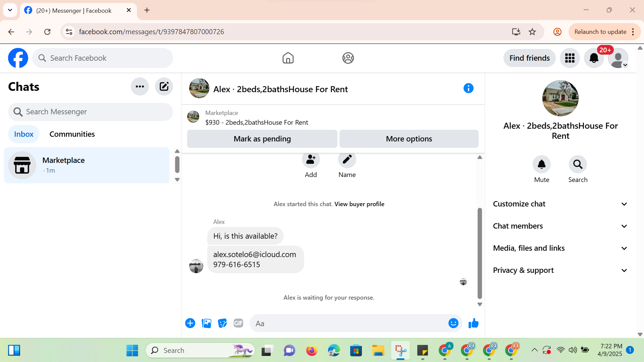This screenshot has width=644, height=362.
Task: Open the clock and date panel
Action: (610, 350)
